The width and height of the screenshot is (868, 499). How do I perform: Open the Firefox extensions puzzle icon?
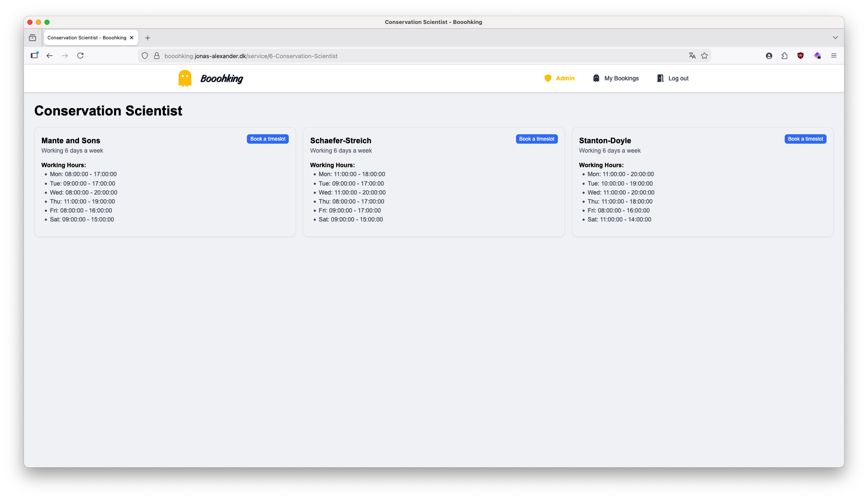[x=784, y=56]
